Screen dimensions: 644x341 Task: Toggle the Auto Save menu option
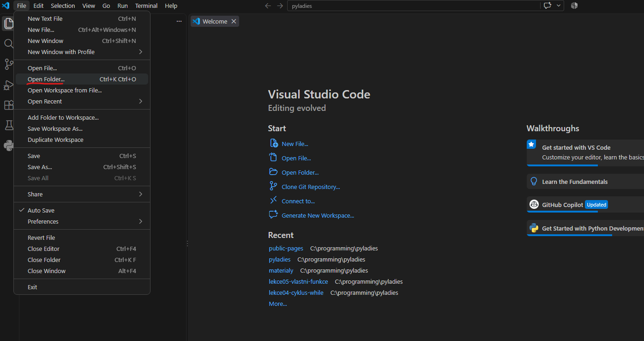coord(82,210)
